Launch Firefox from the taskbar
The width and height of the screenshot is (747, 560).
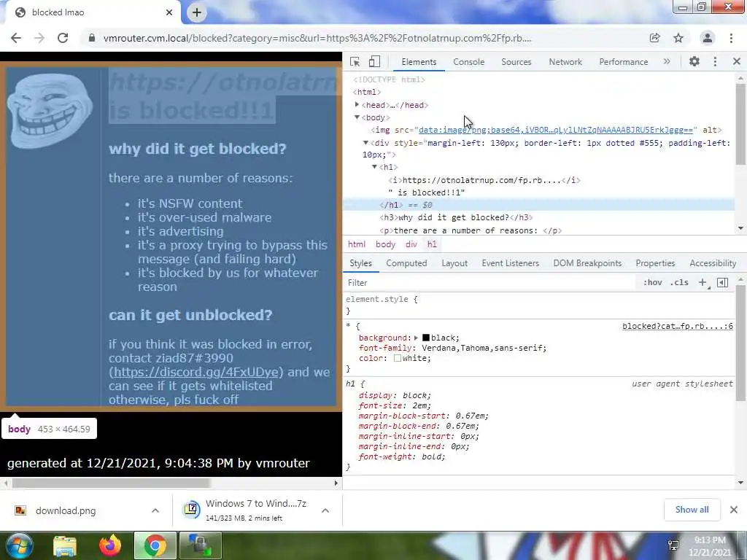point(110,545)
